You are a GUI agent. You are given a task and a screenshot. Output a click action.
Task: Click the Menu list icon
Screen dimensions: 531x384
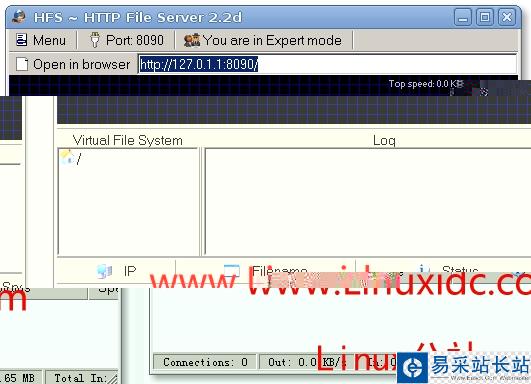22,40
